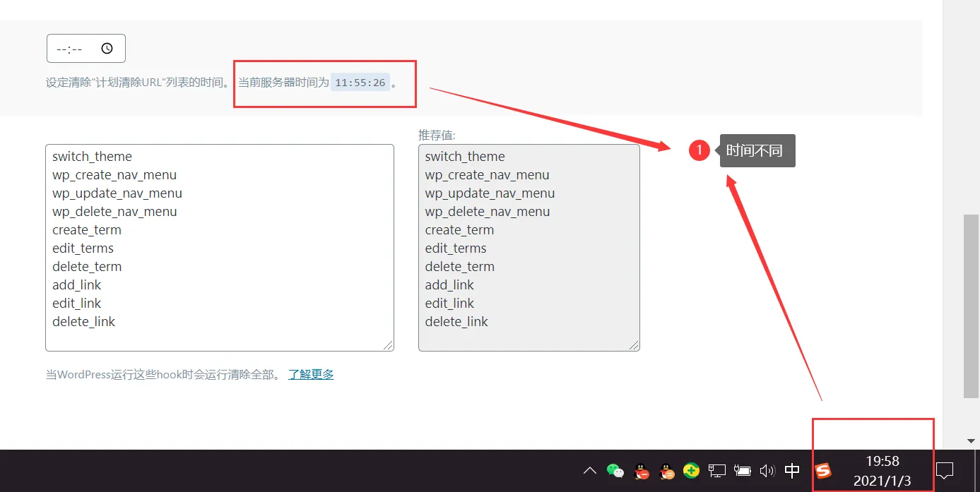Switch the 中 input language indicator

(792, 471)
